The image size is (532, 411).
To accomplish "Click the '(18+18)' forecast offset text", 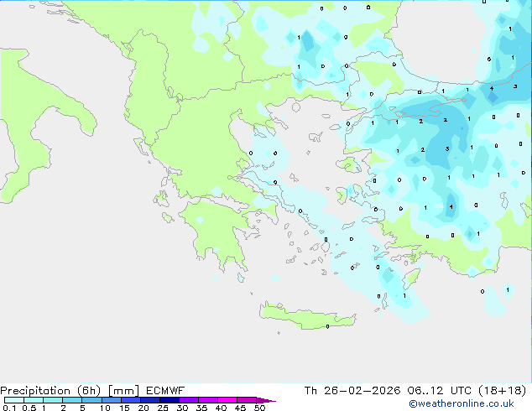I will (x=502, y=391).
